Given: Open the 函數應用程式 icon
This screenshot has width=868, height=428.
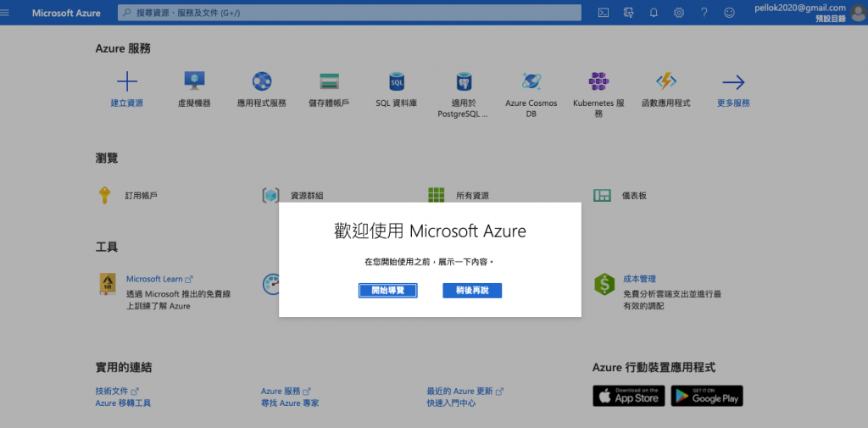Looking at the screenshot, I should coord(666,81).
